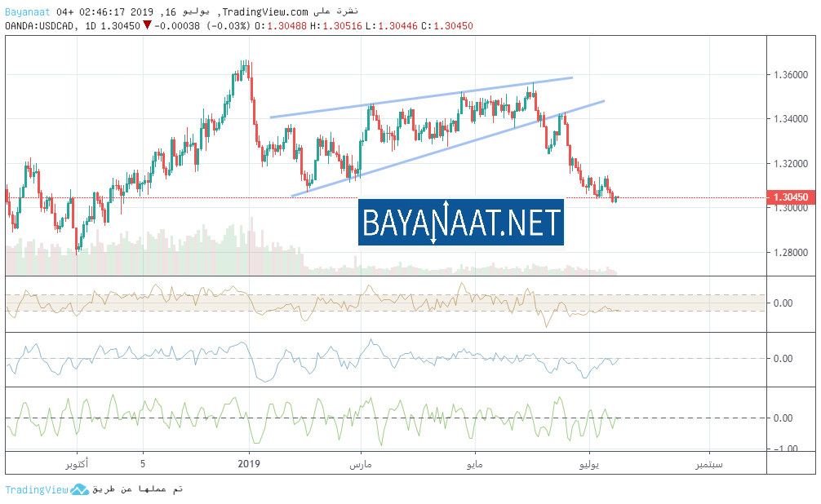Click the red down-triangle price change icon

tap(147, 25)
